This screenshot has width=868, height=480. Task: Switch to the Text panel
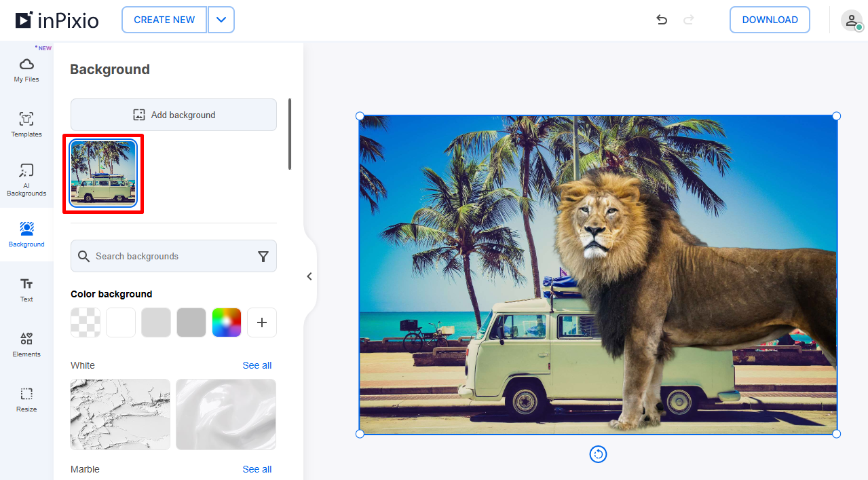[26, 289]
